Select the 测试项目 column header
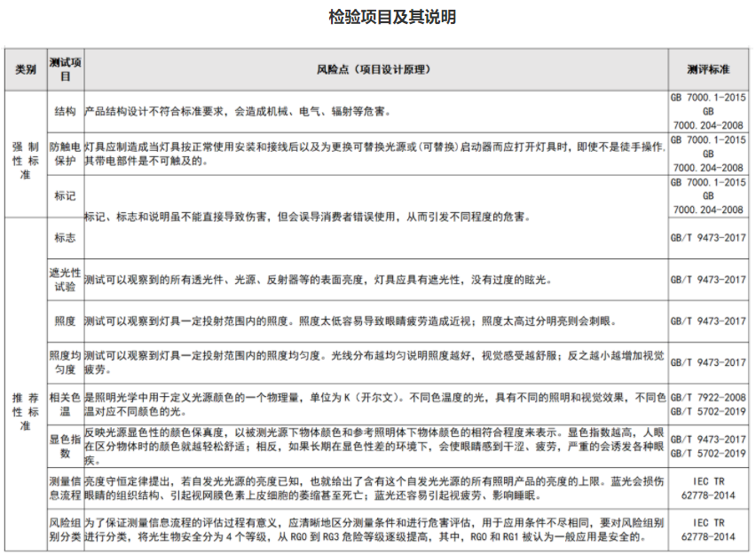 [65, 69]
